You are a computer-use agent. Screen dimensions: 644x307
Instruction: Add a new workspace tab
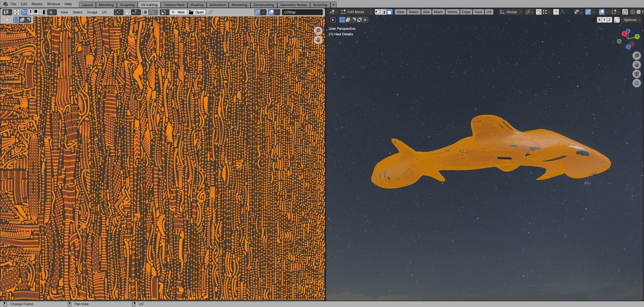click(x=334, y=5)
